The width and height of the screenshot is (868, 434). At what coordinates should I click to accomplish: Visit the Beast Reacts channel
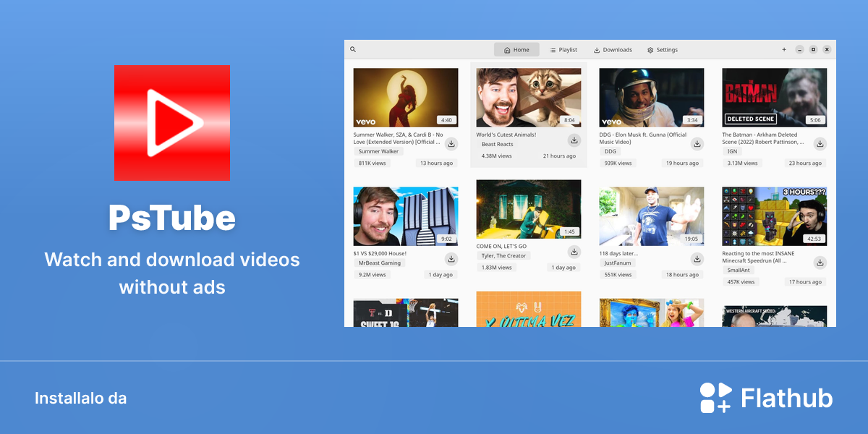click(498, 145)
